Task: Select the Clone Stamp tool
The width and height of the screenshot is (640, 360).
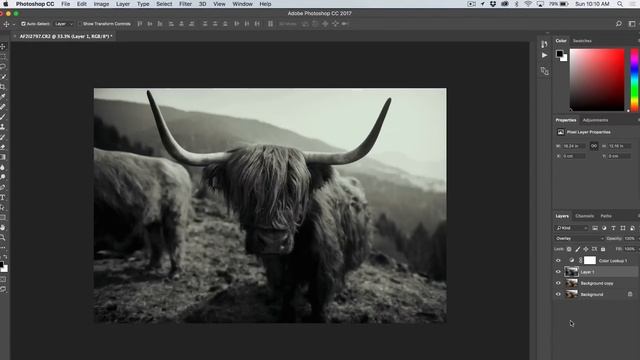Action: 3,127
